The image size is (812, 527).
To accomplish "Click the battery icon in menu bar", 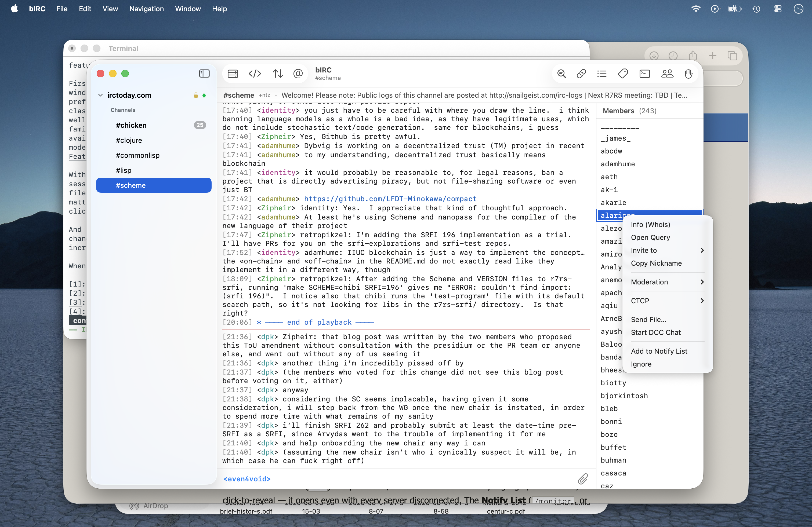I will 735,9.
